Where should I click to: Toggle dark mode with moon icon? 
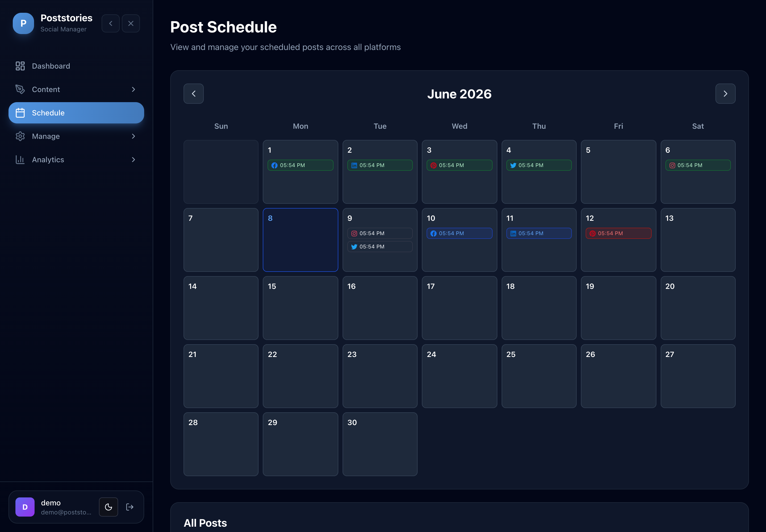[x=108, y=507]
